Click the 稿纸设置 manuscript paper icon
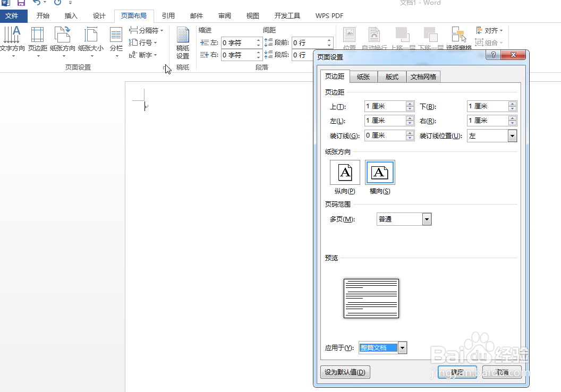 pos(183,42)
